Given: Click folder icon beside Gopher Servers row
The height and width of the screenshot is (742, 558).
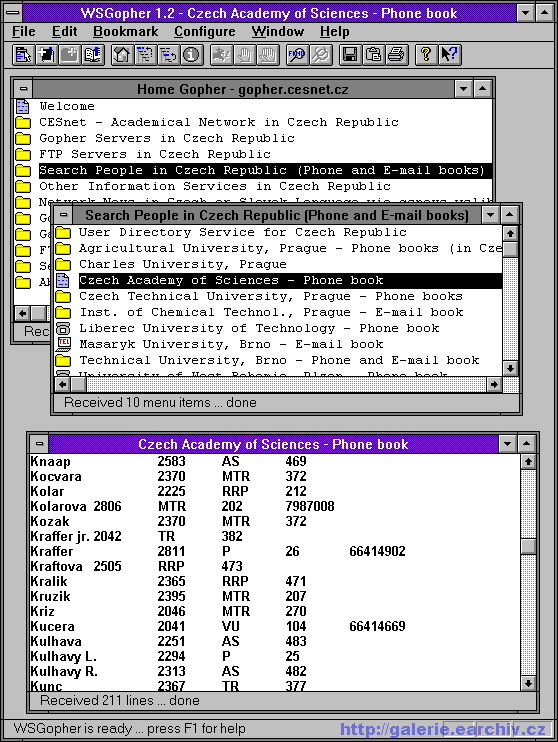Looking at the screenshot, I should coord(23,139).
